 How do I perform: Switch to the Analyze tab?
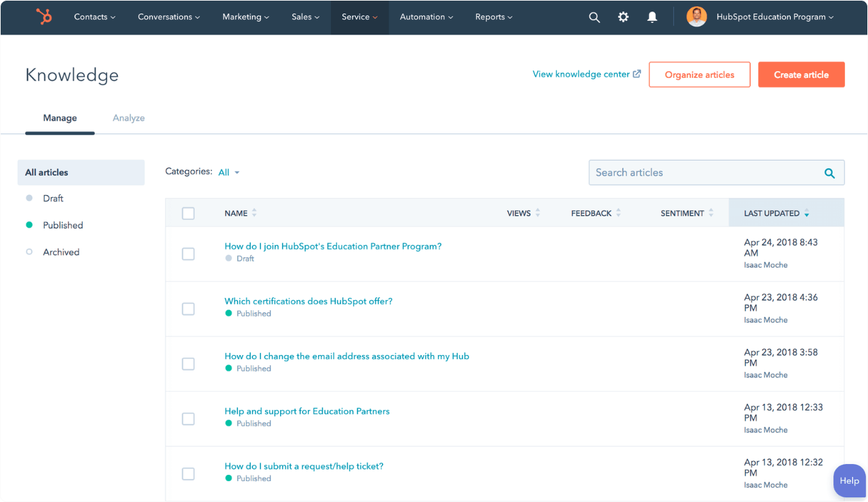129,118
